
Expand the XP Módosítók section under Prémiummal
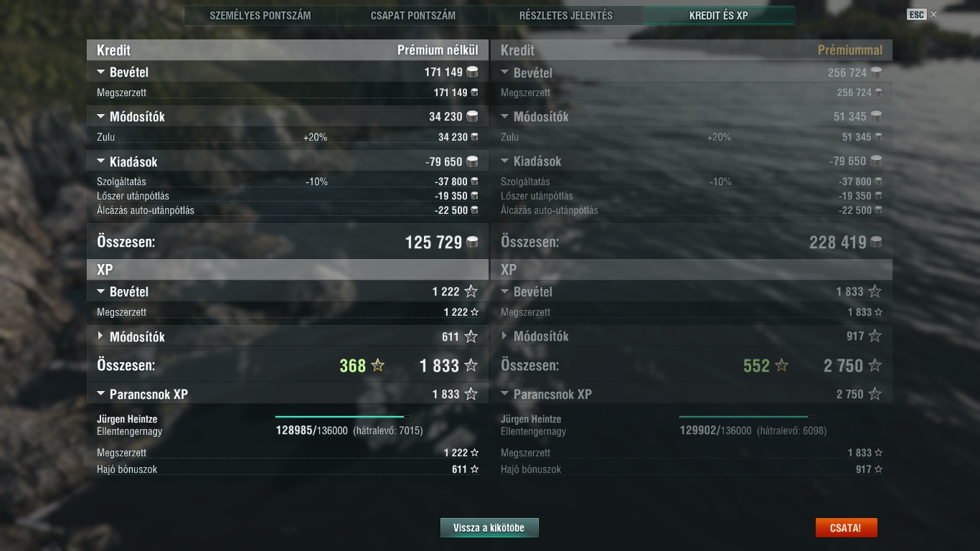click(504, 336)
